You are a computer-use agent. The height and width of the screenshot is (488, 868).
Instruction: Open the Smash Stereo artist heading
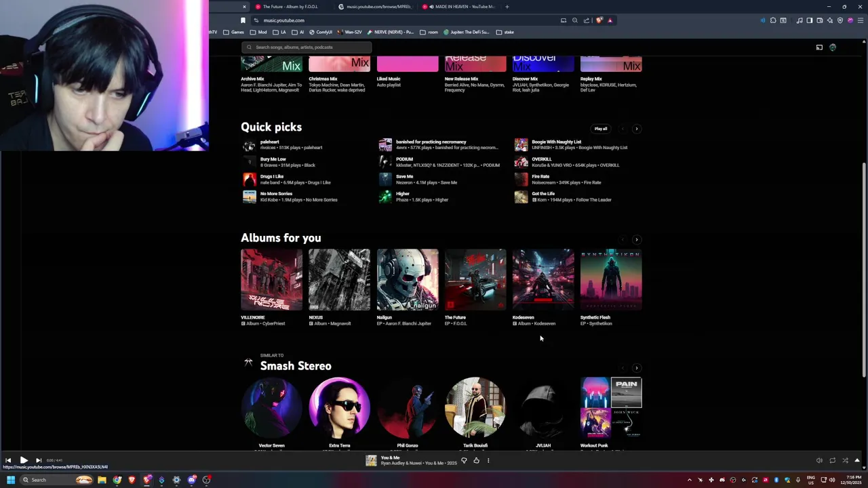tap(296, 366)
